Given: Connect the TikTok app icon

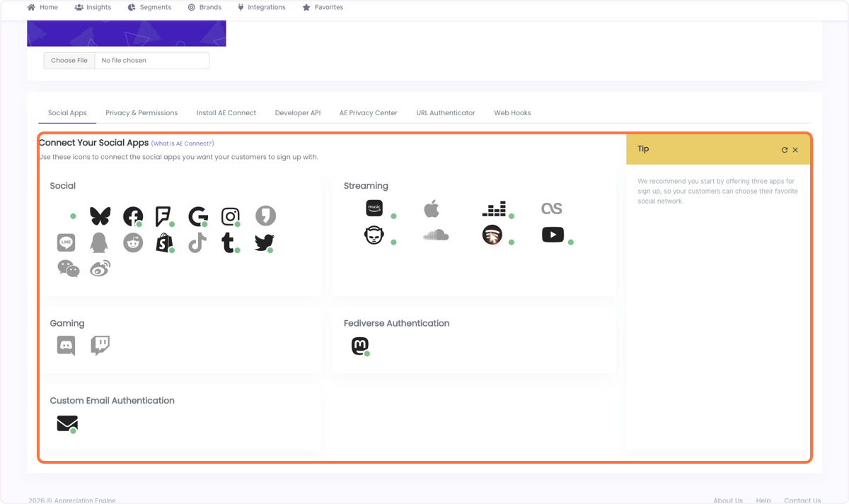Looking at the screenshot, I should pos(197,242).
